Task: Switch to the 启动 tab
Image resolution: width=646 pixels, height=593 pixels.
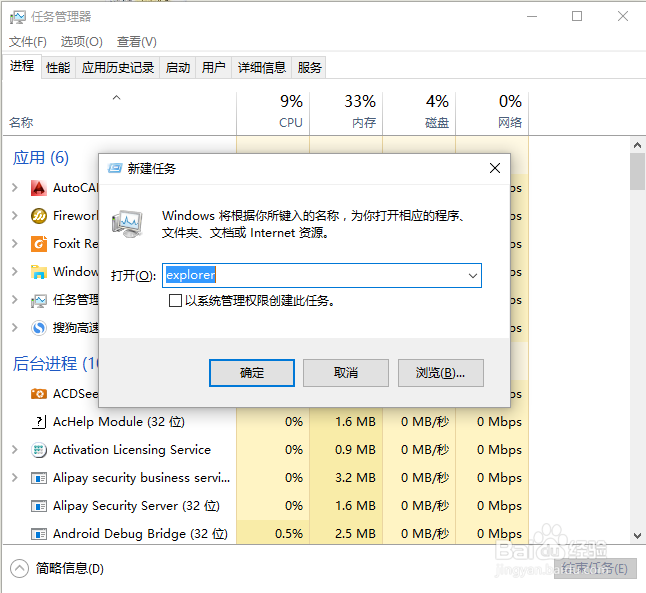Action: [178, 68]
